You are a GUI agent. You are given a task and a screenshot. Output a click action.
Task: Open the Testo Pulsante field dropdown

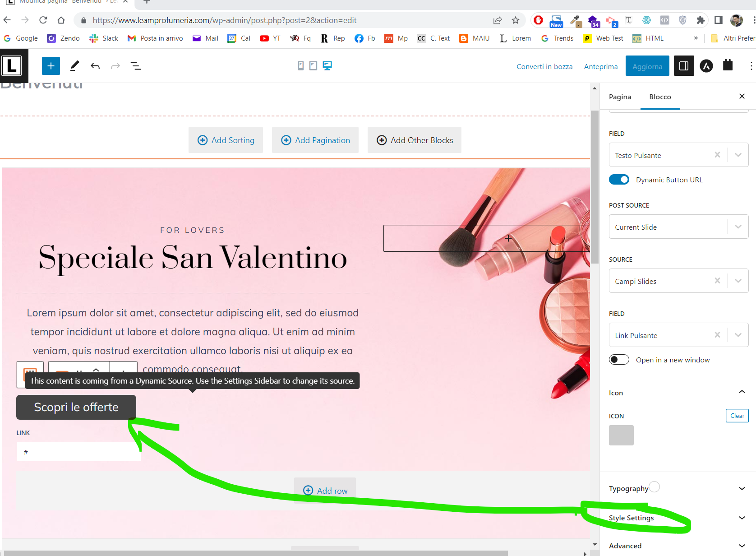pos(738,155)
